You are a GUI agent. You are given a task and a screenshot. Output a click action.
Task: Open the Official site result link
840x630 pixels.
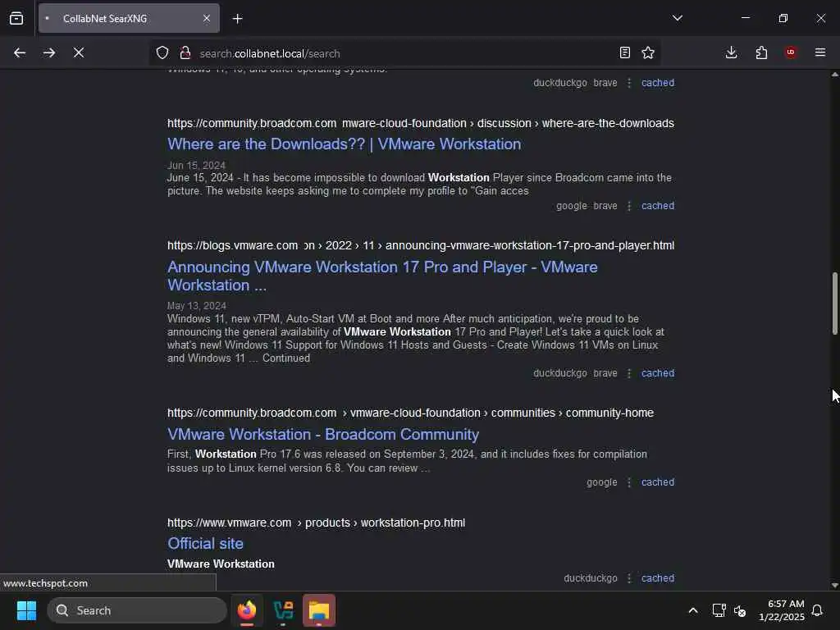205,544
